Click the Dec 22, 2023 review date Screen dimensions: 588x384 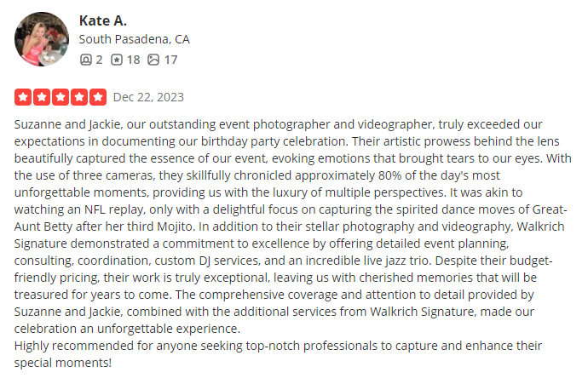click(x=148, y=97)
